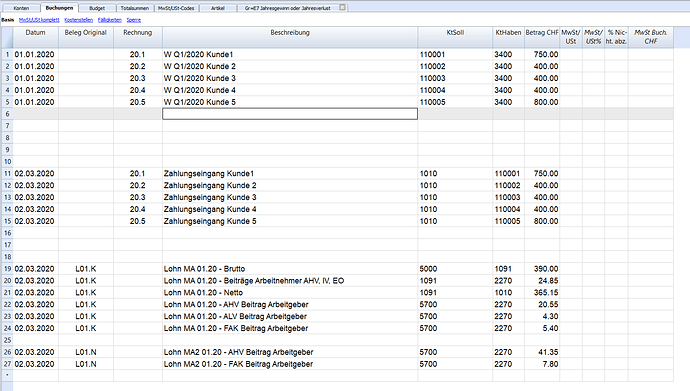Select the KtSoll column header
This screenshot has height=391, width=690.
tap(455, 37)
